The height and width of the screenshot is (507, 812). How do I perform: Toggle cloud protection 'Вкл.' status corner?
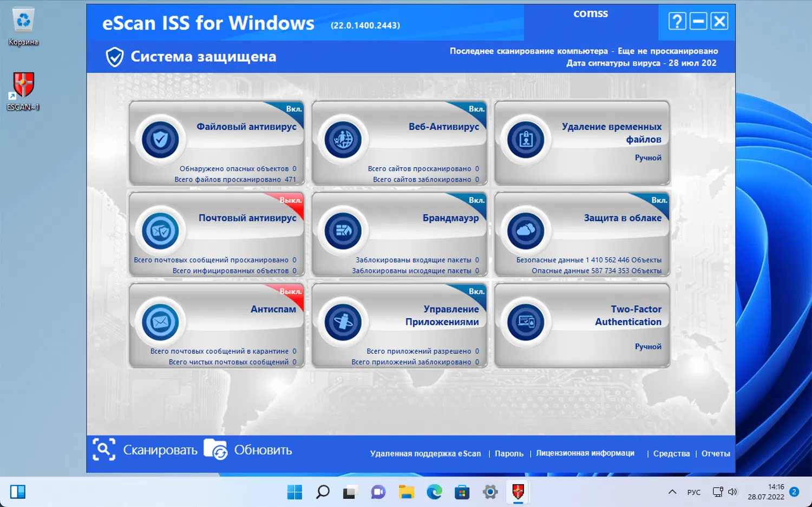[659, 200]
